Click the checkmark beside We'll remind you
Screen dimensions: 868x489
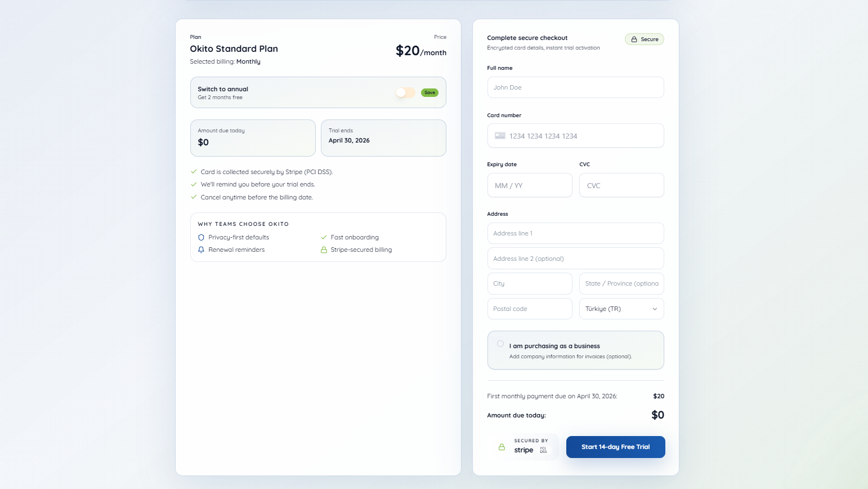tap(194, 184)
